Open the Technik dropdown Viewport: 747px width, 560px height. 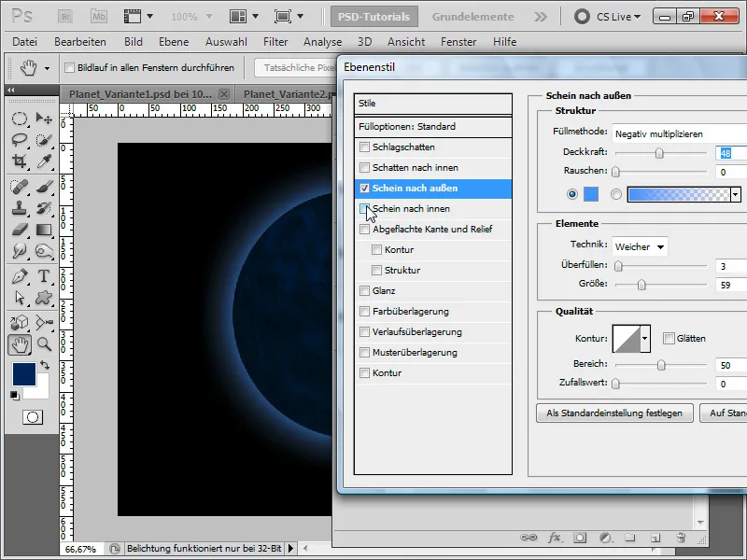[640, 246]
